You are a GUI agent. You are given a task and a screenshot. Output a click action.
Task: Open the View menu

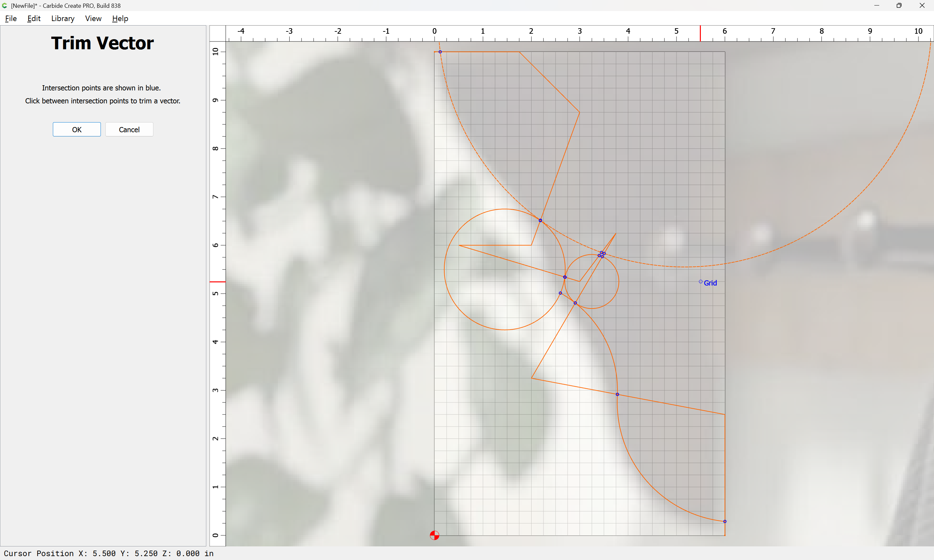click(x=93, y=18)
